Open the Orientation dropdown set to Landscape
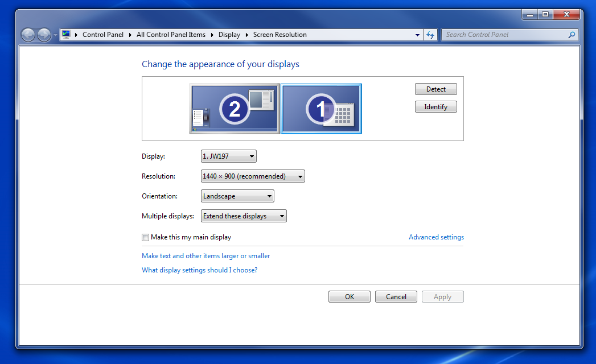This screenshot has width=596, height=364. coord(237,196)
